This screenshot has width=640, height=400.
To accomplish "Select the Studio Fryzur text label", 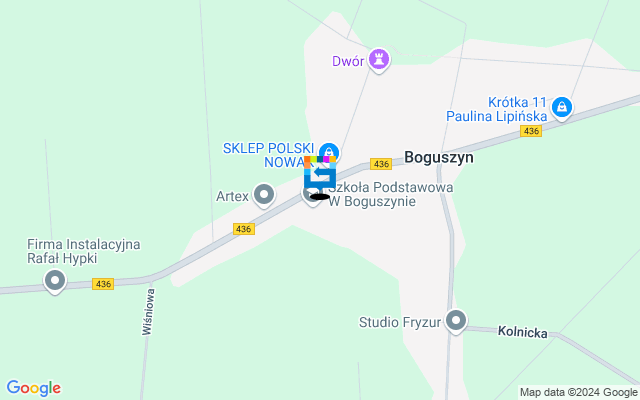I will [400, 322].
